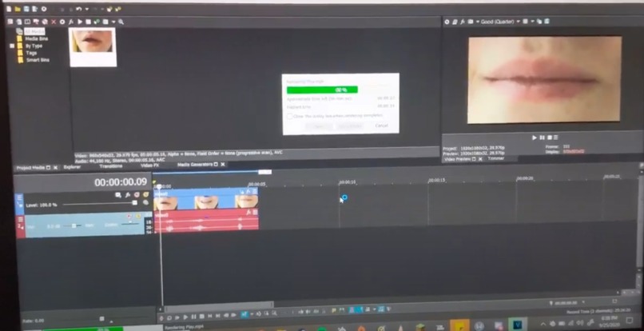
Task: Open the Vegas Pro taskbar icon
Action: (x=517, y=325)
